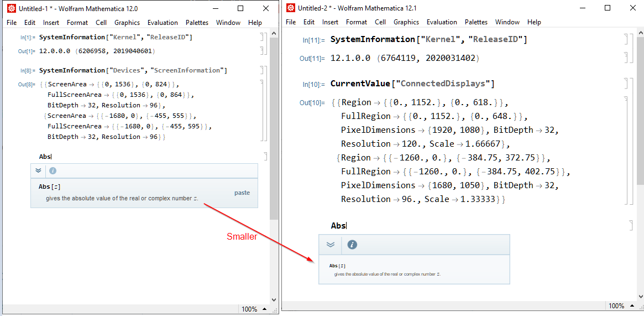Viewport: 644px width, 316px height.
Task: Open Abs documentation info icon in 12.0 window
Action: click(x=53, y=170)
